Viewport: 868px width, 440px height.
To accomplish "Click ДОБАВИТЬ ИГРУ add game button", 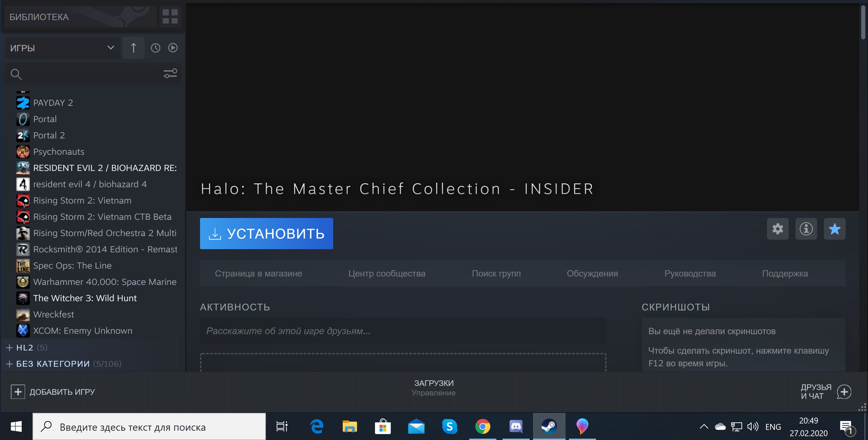I will pos(53,392).
